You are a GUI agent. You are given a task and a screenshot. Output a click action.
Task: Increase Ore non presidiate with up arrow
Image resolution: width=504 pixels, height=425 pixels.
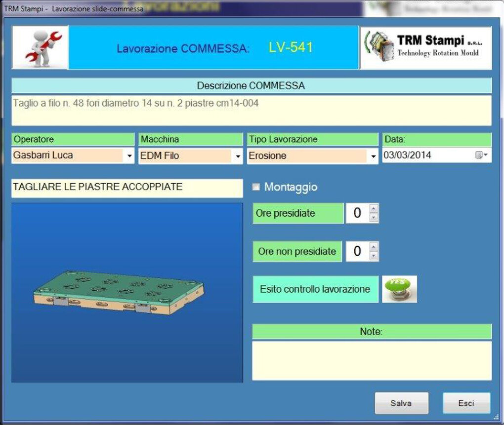coord(374,246)
